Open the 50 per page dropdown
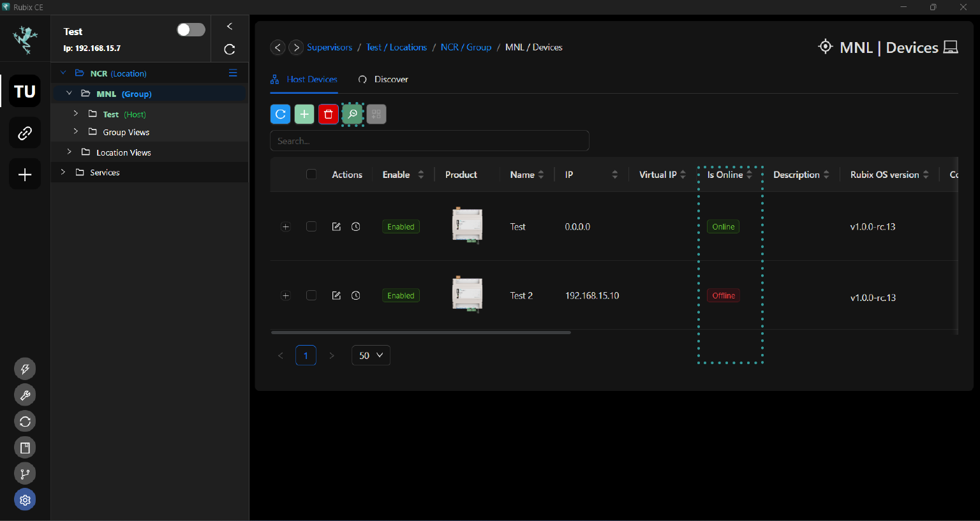 (x=371, y=355)
